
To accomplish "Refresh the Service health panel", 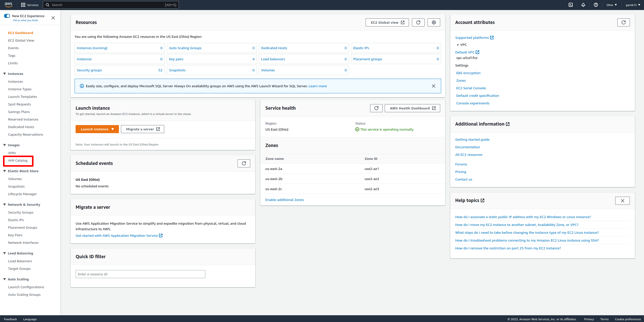I will pos(376,108).
